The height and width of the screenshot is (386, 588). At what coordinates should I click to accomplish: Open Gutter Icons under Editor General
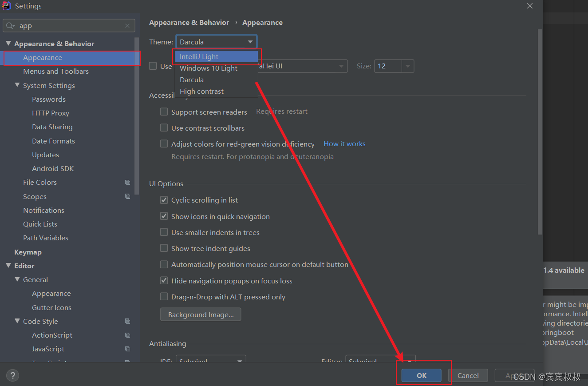coord(51,307)
